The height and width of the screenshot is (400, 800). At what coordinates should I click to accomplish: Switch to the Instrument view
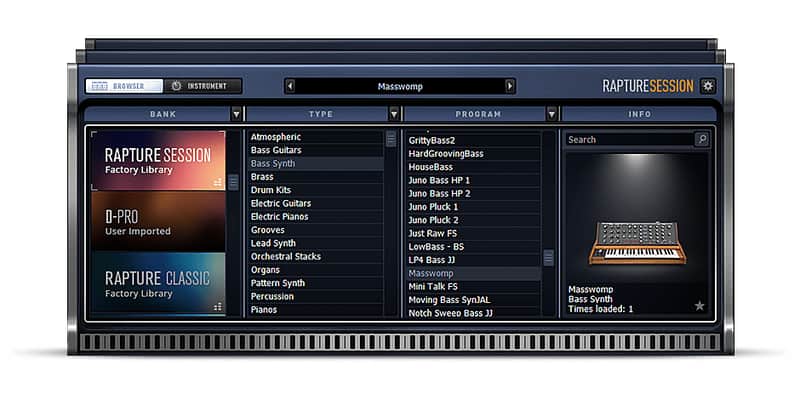coord(203,86)
